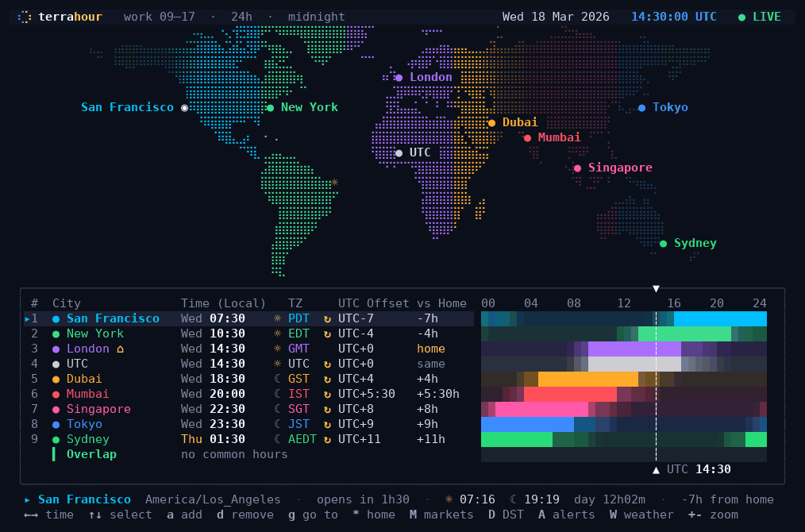Click the 'home' hint in the footer
805x532 pixels.
tap(374, 515)
